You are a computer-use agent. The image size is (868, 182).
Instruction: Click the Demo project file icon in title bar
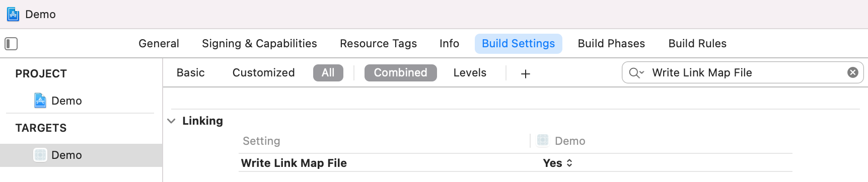coord(13,14)
